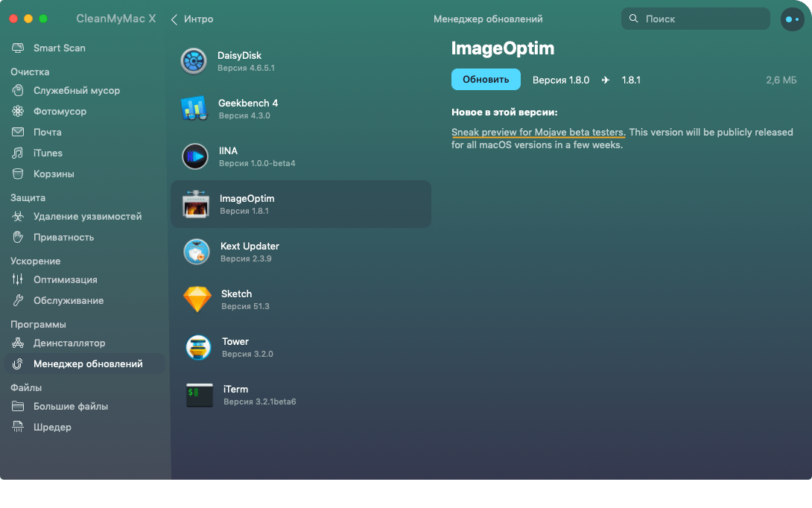Click the Шредер shredder icon
This screenshot has width=812, height=508.
click(x=18, y=427)
